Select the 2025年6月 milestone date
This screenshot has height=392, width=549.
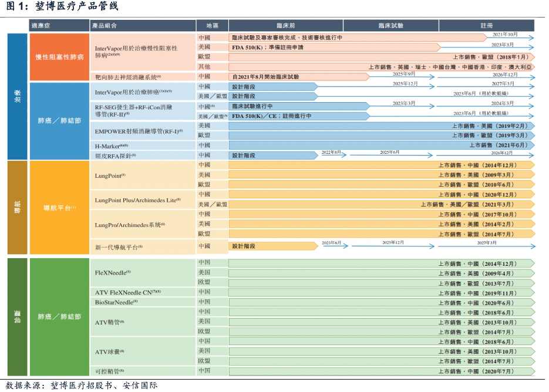390,153
